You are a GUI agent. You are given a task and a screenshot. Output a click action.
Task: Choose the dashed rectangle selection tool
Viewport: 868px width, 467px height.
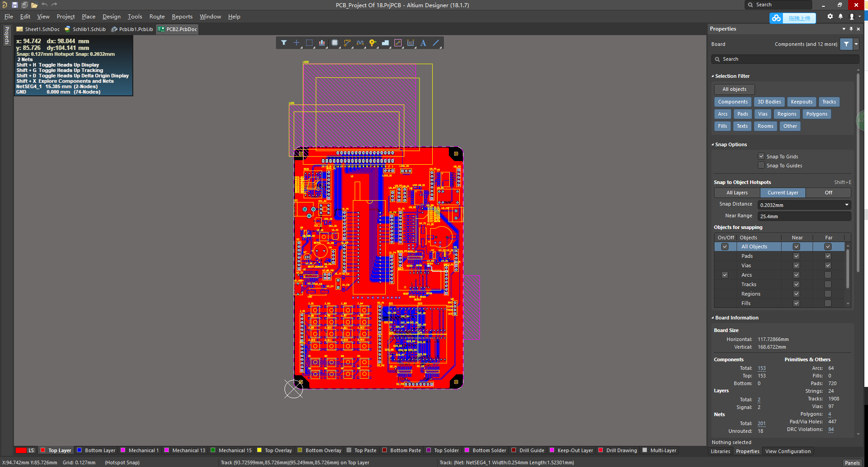click(x=309, y=43)
